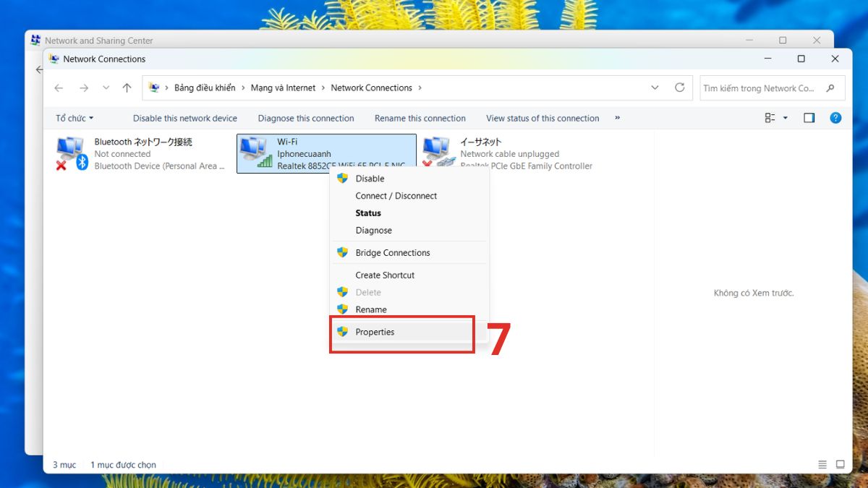The width and height of the screenshot is (868, 488).
Task: Click 1 mục được chọn status text
Action: tap(123, 465)
